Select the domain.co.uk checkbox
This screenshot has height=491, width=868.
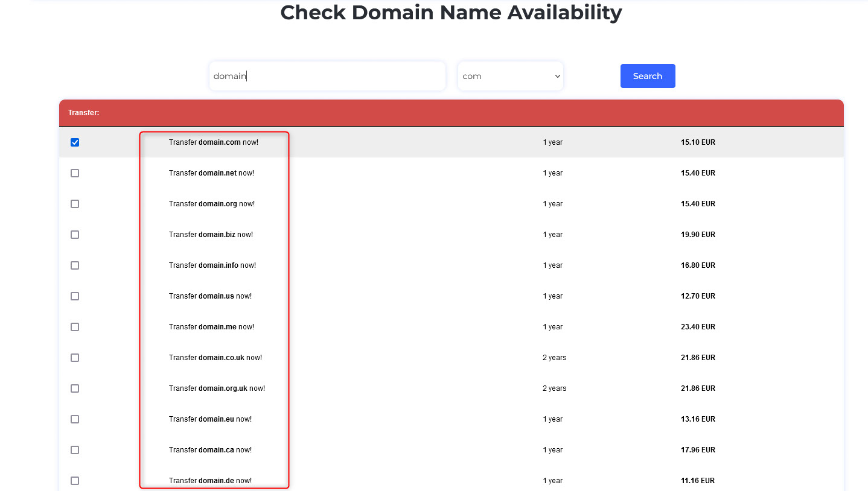74,357
